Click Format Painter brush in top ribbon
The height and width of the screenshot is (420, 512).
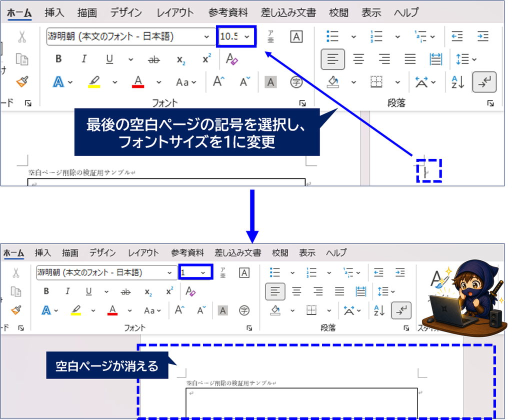click(x=22, y=81)
